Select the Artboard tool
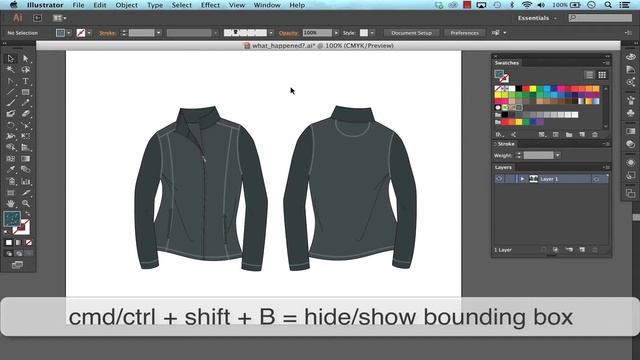This screenshot has width=640, height=360. click(x=11, y=192)
